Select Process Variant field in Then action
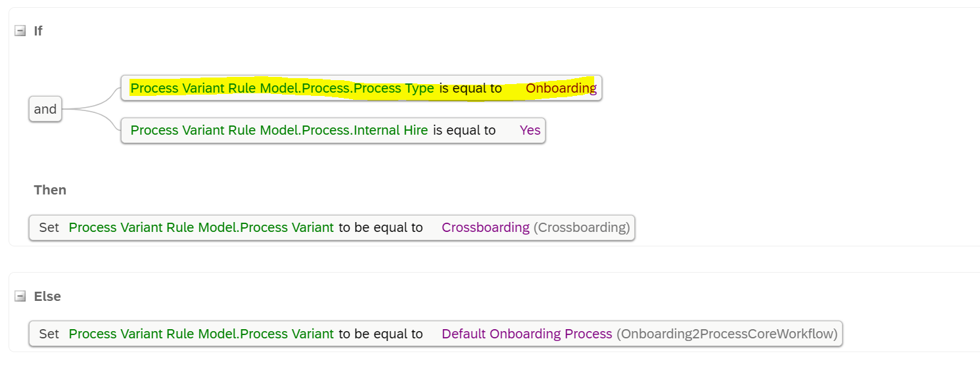 (x=201, y=227)
